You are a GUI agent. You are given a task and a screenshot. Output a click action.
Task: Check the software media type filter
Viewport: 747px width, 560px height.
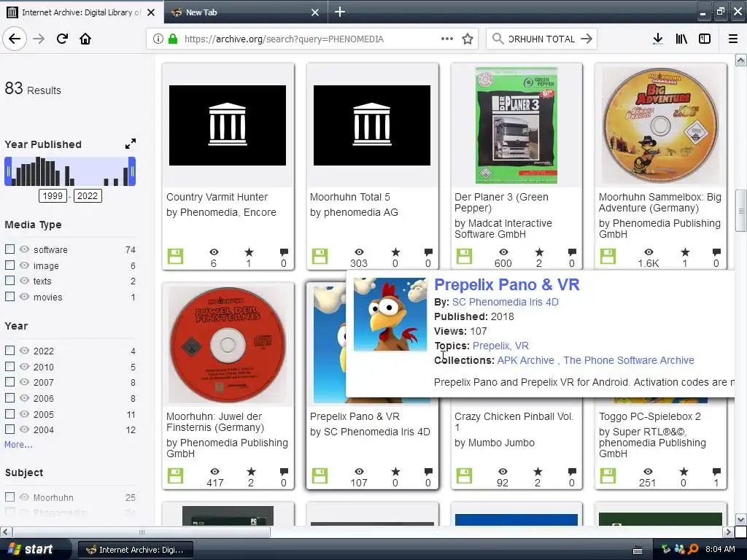click(9, 249)
